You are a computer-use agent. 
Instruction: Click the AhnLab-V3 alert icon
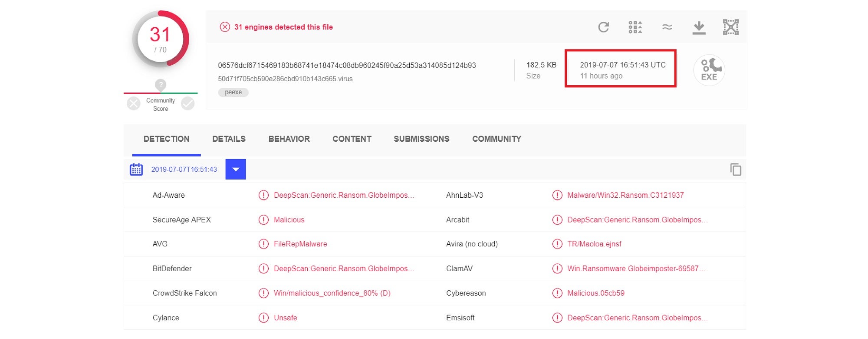pos(557,195)
